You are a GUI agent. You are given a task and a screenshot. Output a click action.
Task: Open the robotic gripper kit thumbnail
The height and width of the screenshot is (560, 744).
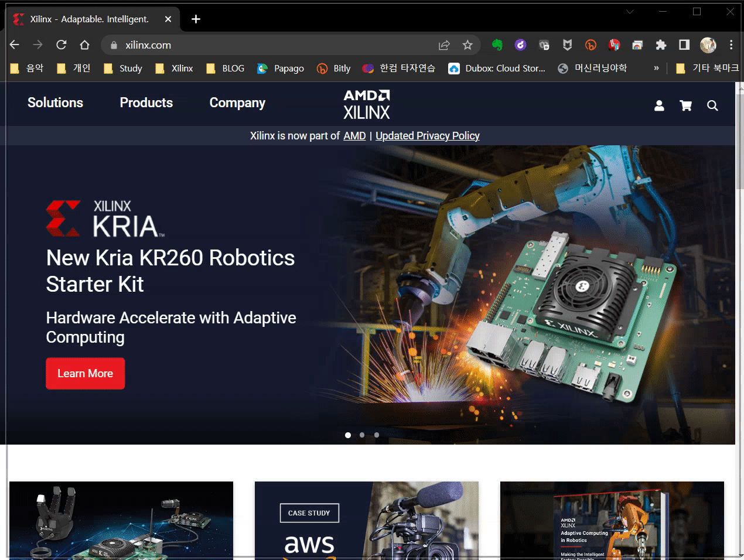(121, 520)
